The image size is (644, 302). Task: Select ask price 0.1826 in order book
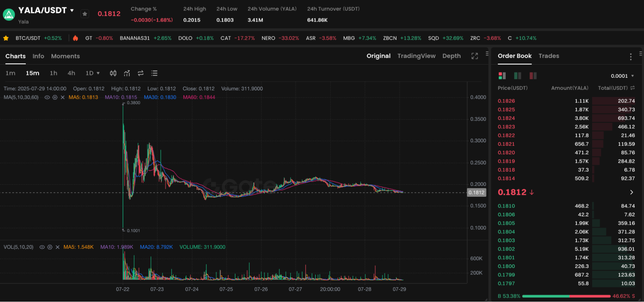click(x=506, y=101)
